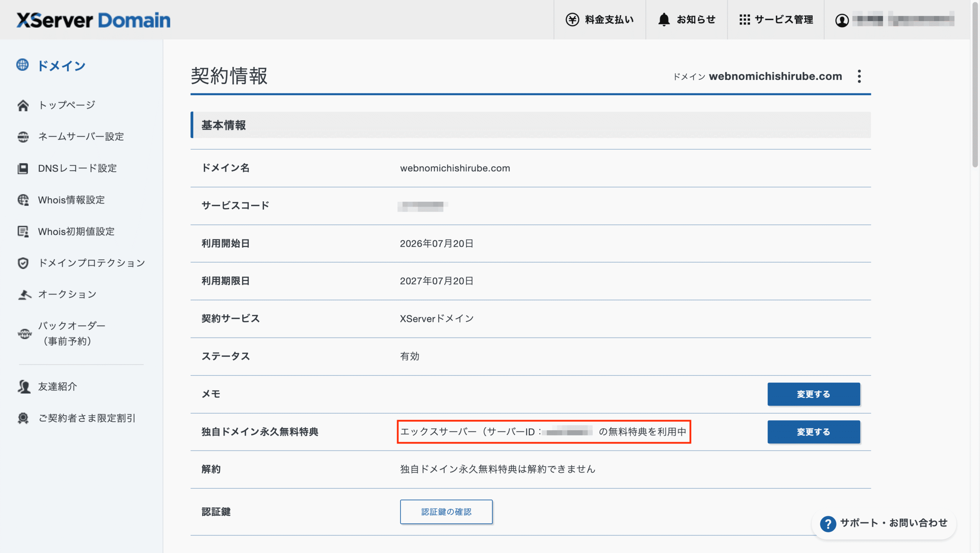Open サービス管理 in the top navigation
Viewport: 980px width, 553px height.
click(776, 20)
